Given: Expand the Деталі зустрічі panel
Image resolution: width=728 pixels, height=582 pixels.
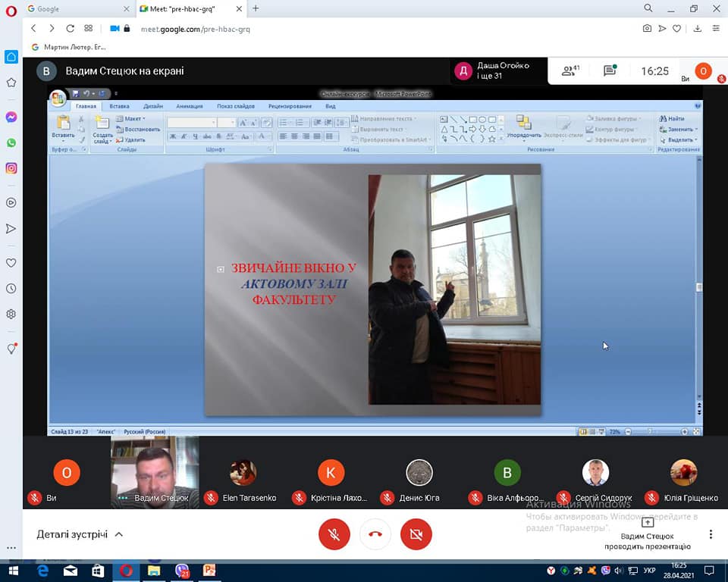Looking at the screenshot, I should click(x=80, y=534).
